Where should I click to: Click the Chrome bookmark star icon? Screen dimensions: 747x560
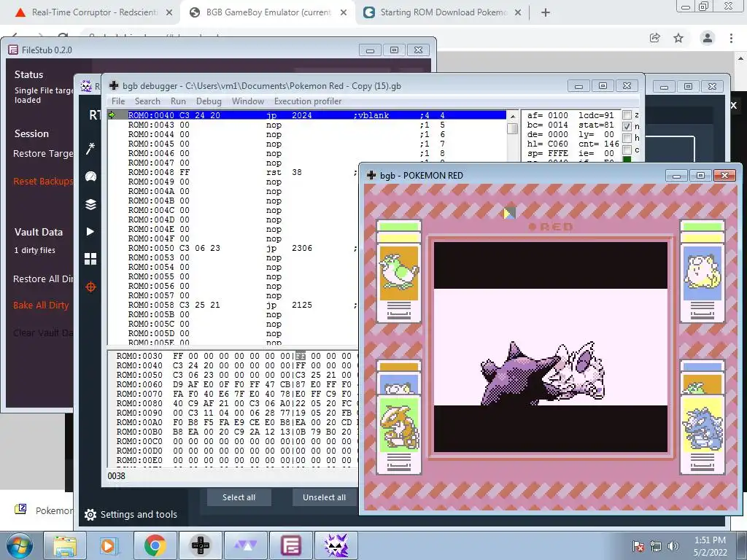(678, 38)
